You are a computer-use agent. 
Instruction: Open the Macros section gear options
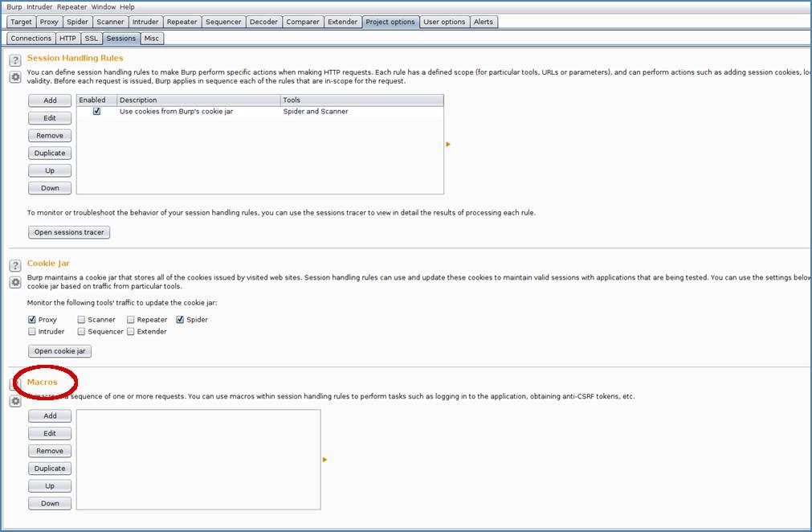click(15, 401)
